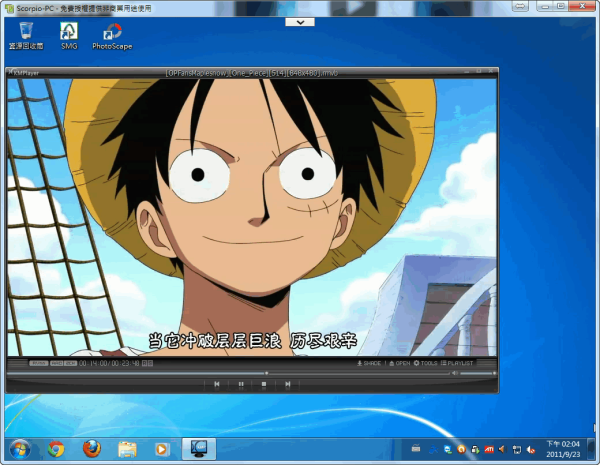Mute audio via KMPlayer speaker icon
This screenshot has height=465, width=600.
tap(455, 373)
